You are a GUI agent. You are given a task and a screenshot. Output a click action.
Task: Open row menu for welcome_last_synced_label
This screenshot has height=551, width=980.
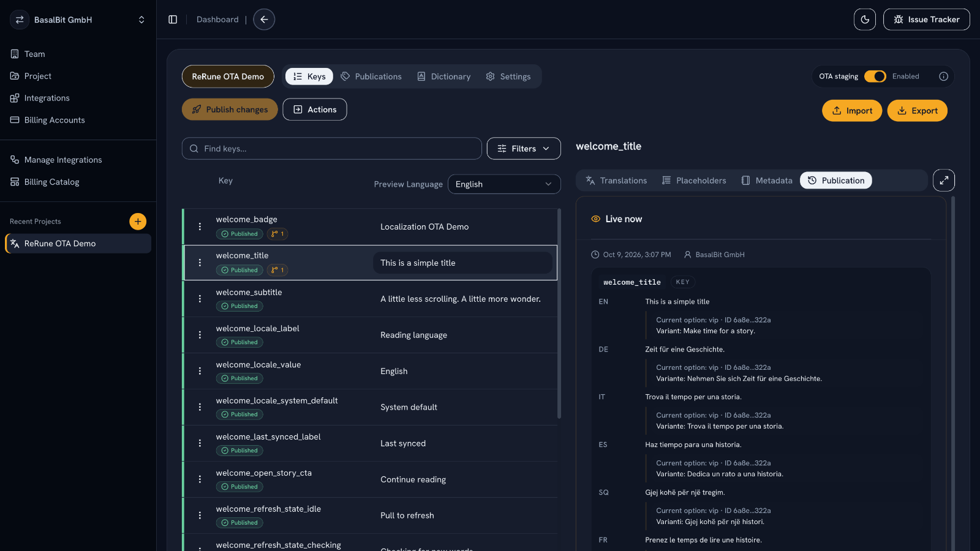(x=200, y=443)
